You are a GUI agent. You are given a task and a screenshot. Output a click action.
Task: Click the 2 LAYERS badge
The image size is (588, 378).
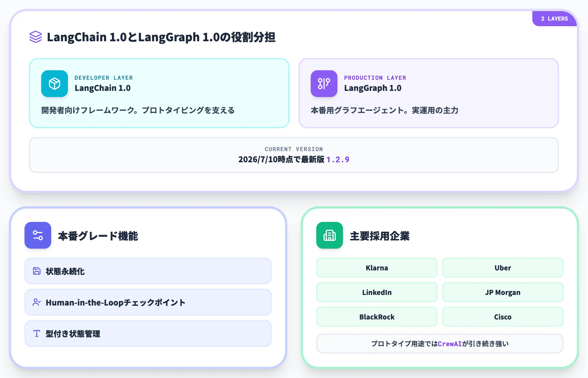[554, 19]
